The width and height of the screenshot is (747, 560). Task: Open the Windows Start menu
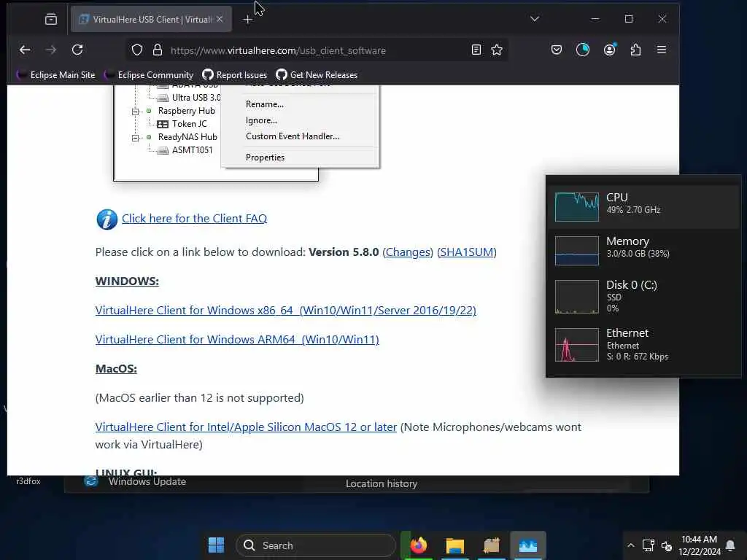tap(216, 545)
